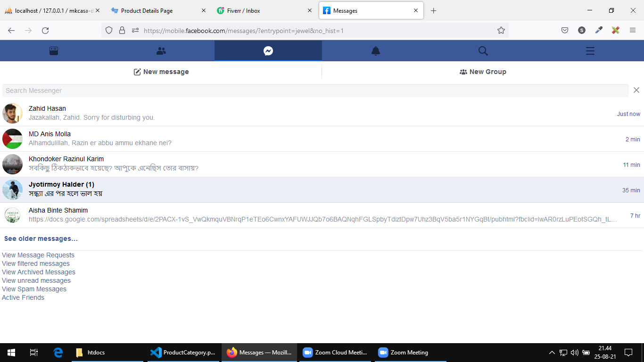
Task: Bookmark this page with star icon
Action: point(501,30)
